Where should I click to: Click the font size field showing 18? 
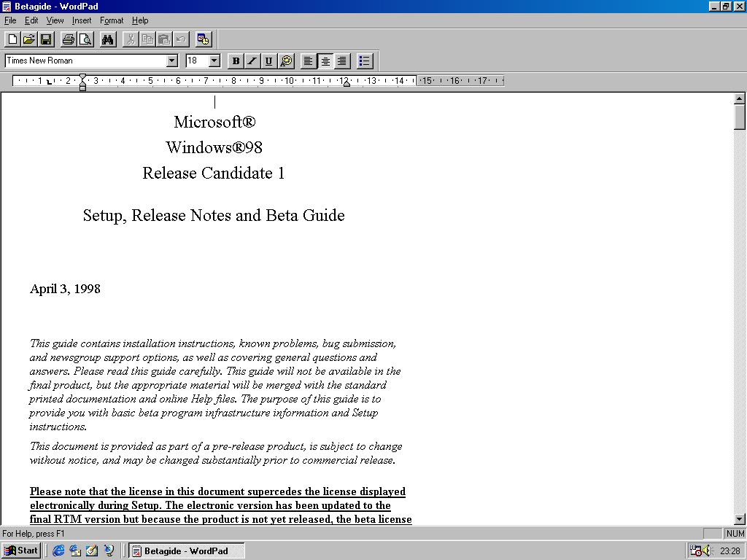click(197, 61)
